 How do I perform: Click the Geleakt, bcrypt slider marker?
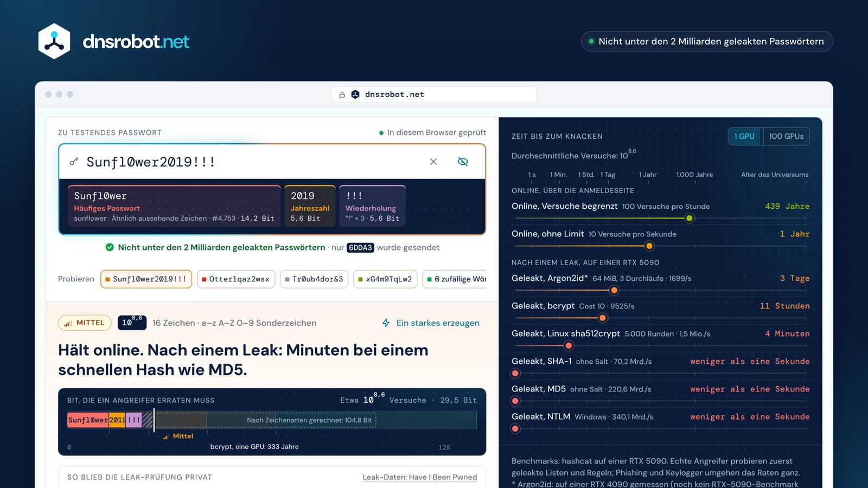coord(602,318)
